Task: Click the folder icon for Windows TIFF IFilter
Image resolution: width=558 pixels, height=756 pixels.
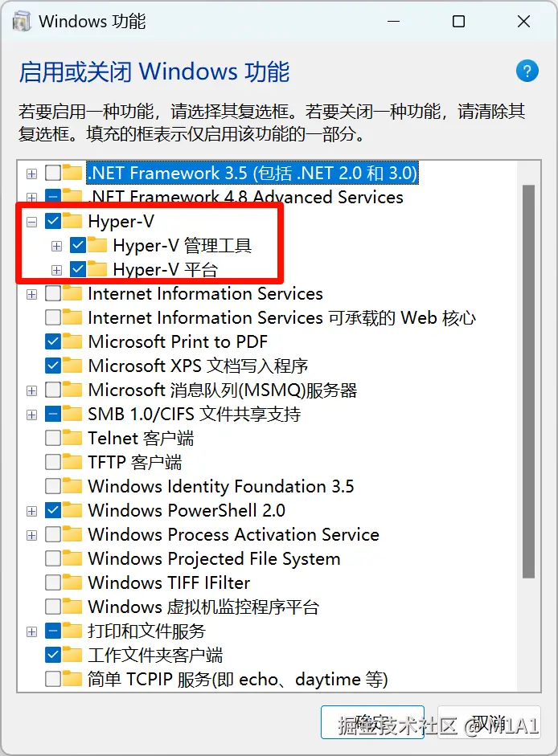Action: [x=74, y=582]
